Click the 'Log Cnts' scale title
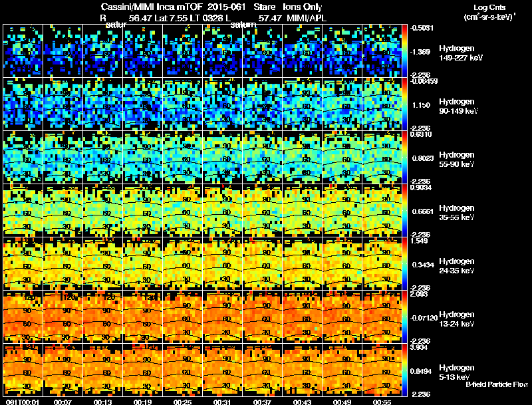This screenshot has height=405, width=532. [489, 7]
